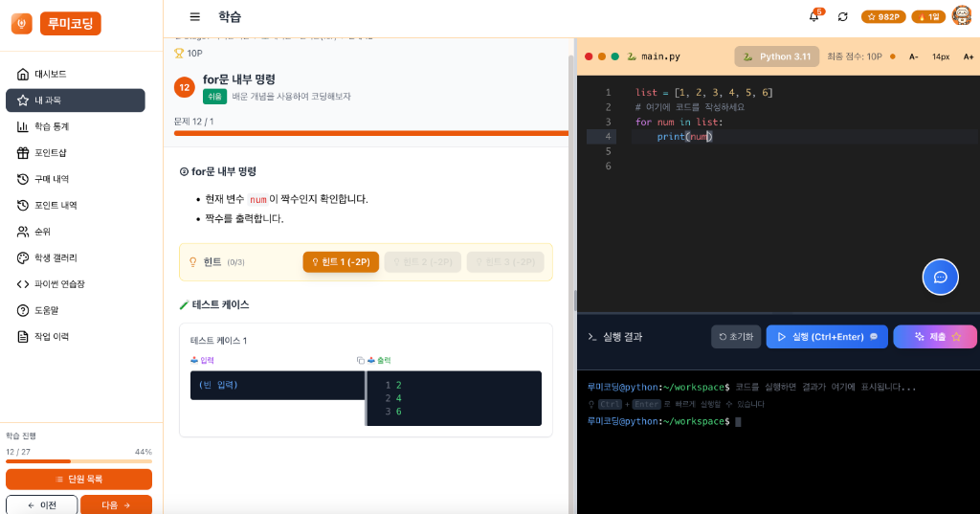Toggle the sidebar with the hamburger menu icon
This screenshot has height=514, width=980.
coord(195,16)
